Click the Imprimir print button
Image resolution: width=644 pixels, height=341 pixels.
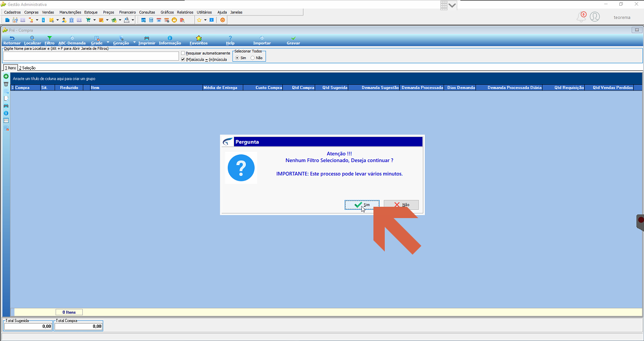[x=147, y=41]
